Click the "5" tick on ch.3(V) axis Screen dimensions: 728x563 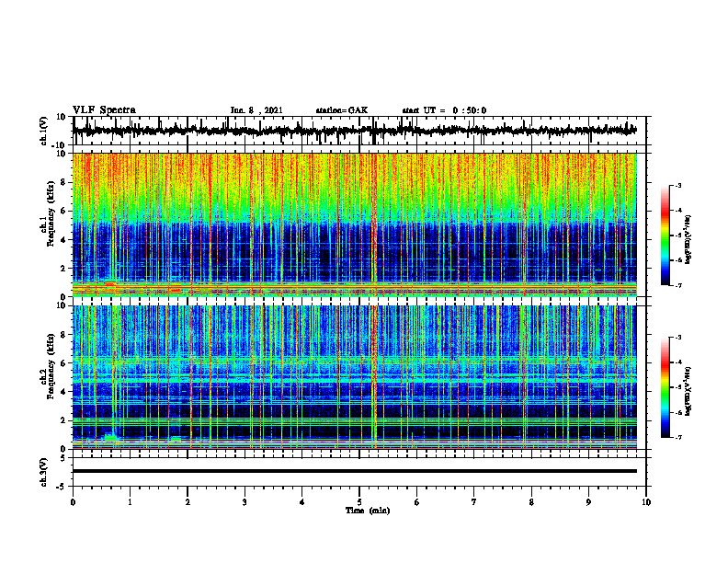click(63, 458)
